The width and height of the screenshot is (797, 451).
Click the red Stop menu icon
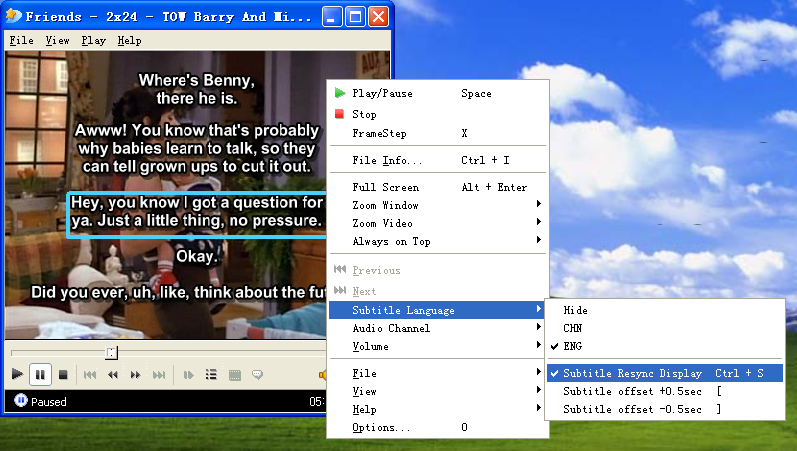pyautogui.click(x=340, y=114)
